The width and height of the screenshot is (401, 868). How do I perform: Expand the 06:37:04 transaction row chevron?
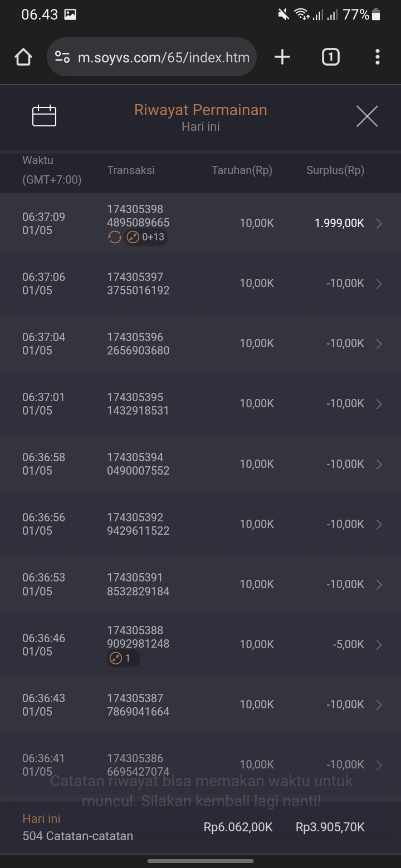[379, 344]
